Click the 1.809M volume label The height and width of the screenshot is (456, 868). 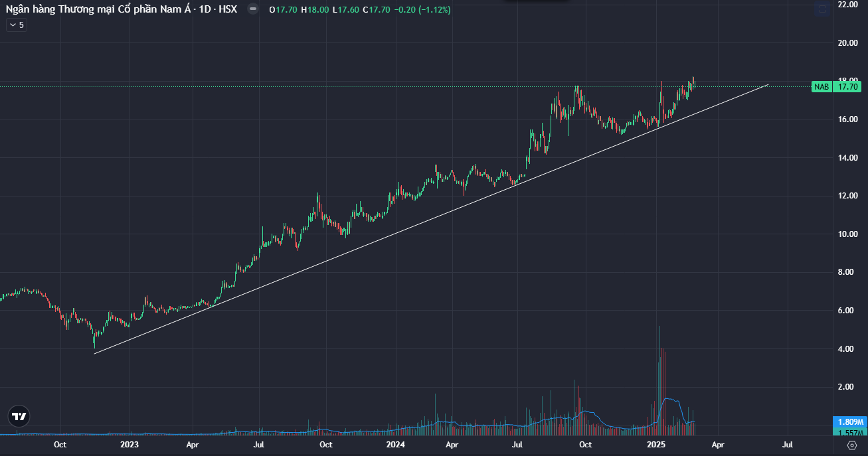tap(849, 422)
